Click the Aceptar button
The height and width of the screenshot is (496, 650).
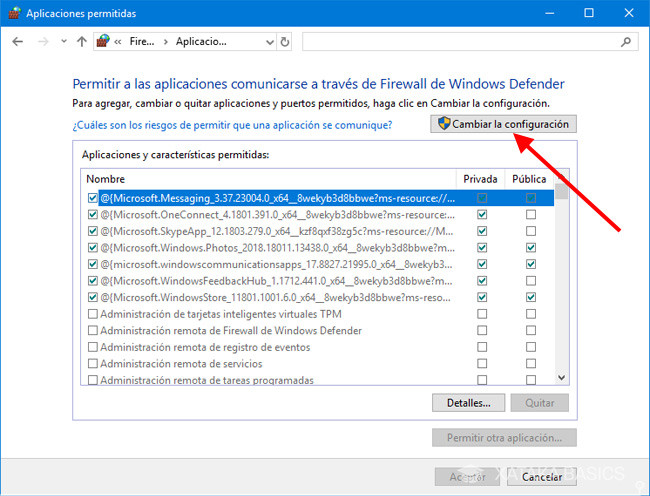pos(467,477)
